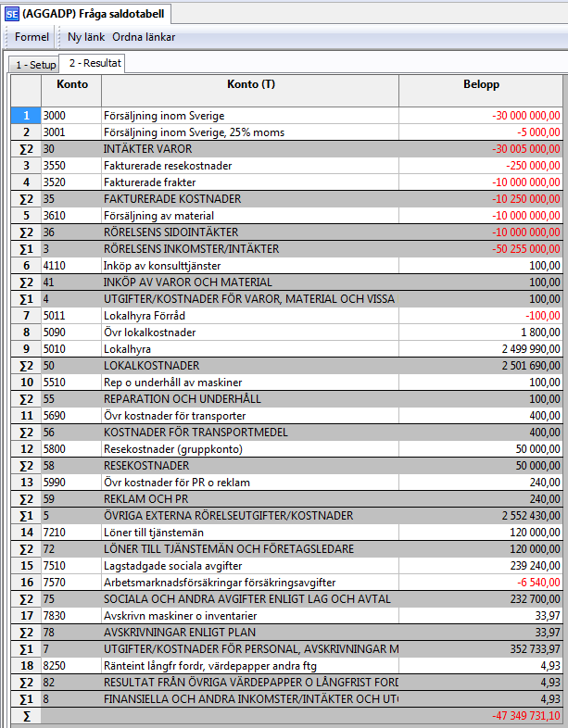Select account cell 3000

(71, 116)
